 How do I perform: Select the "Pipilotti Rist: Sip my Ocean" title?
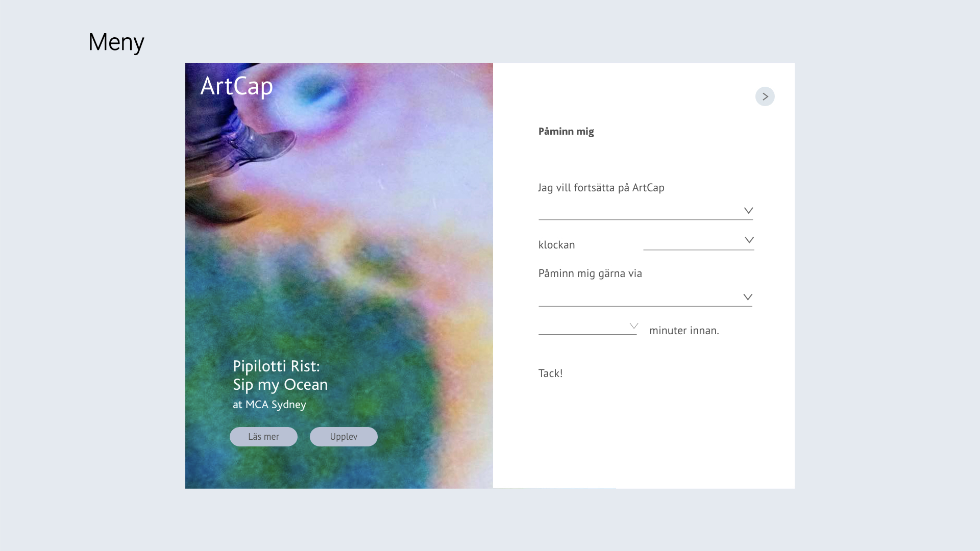tap(280, 375)
